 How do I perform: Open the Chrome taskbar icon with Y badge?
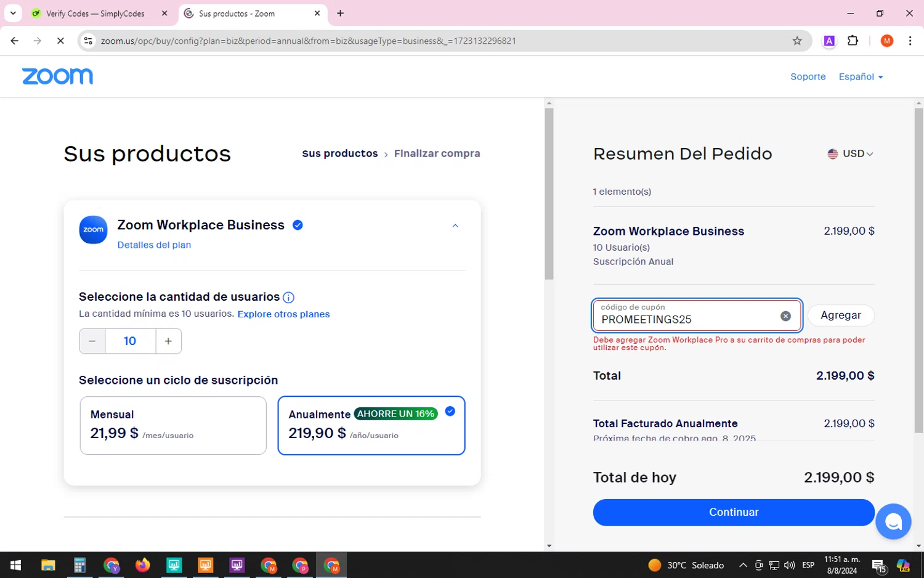(x=111, y=565)
